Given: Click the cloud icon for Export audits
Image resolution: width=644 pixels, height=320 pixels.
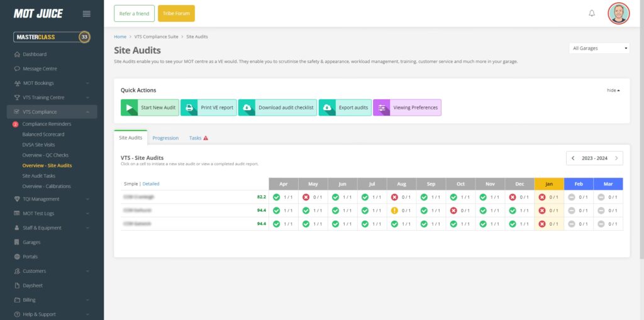Looking at the screenshot, I should click(327, 108).
